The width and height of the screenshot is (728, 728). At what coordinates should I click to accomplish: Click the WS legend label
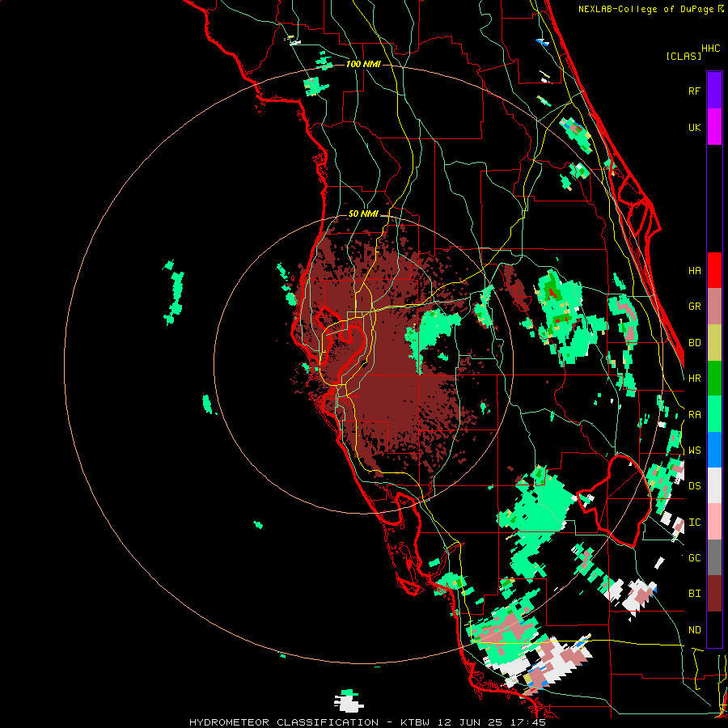(x=694, y=451)
